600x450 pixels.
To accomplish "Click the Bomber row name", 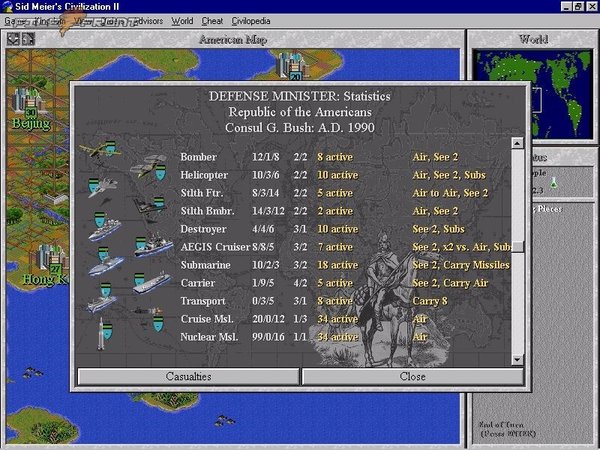I will [198, 157].
